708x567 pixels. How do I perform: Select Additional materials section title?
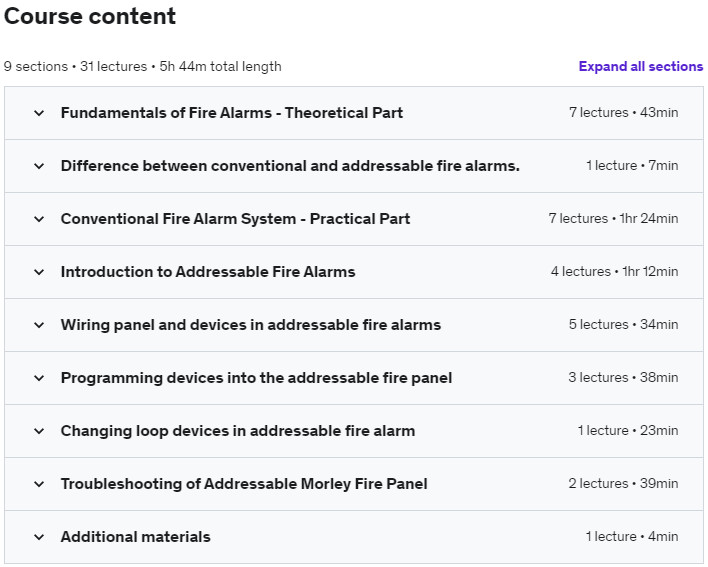135,537
